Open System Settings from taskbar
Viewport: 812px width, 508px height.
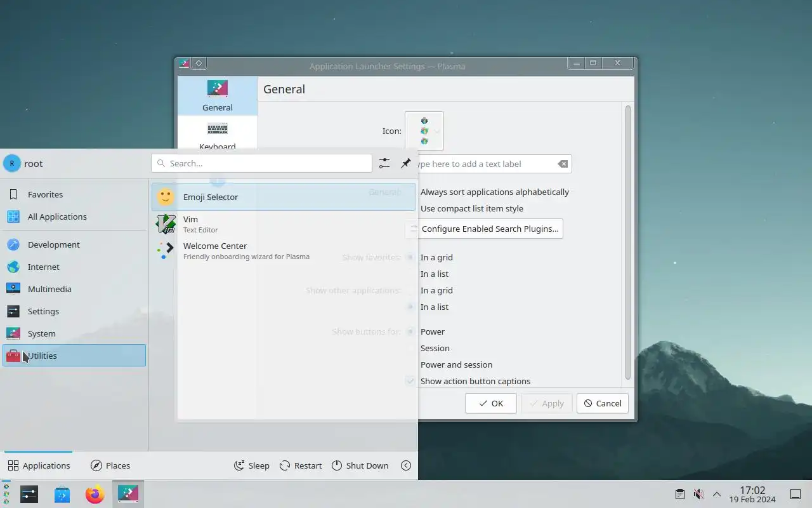(29, 494)
